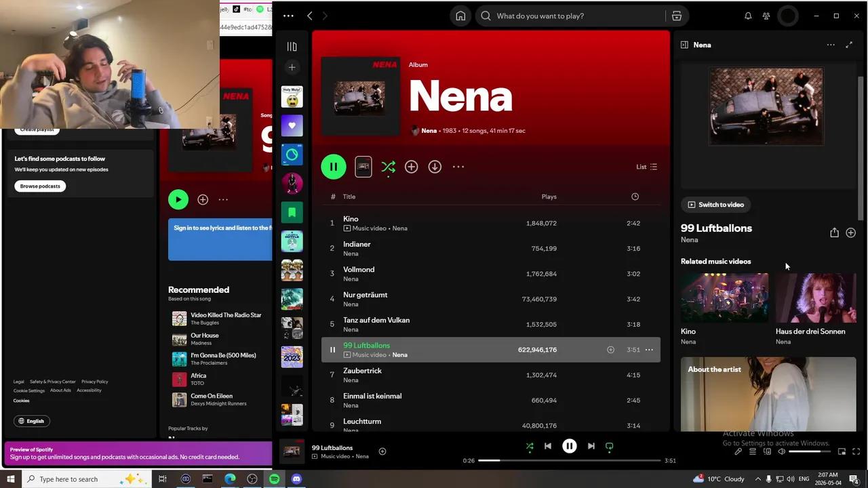Select the track Tanz auf dem Vulkan

491,324
